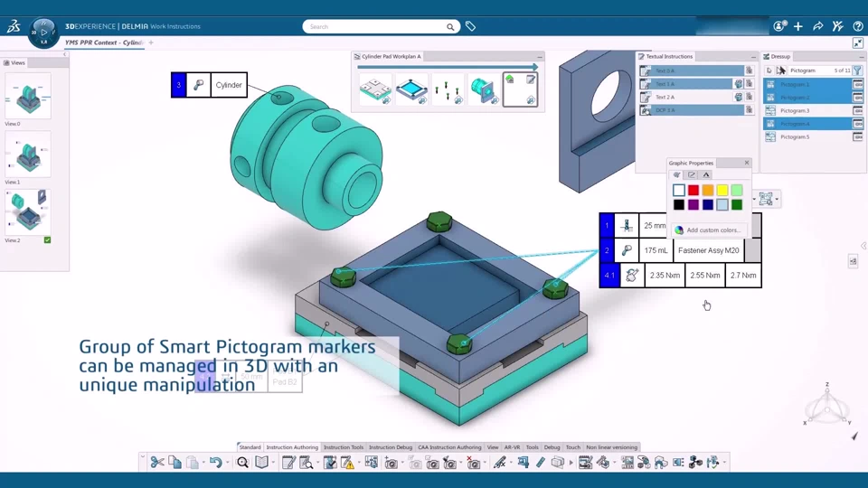Toggle the rightmost icon on the Text 2 A row
868x488 pixels.
(x=749, y=97)
